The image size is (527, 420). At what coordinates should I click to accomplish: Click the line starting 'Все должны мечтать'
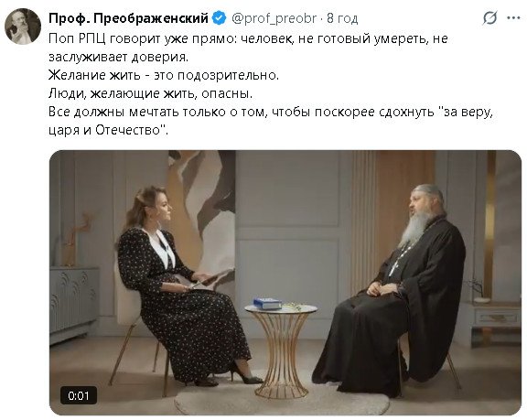click(271, 112)
